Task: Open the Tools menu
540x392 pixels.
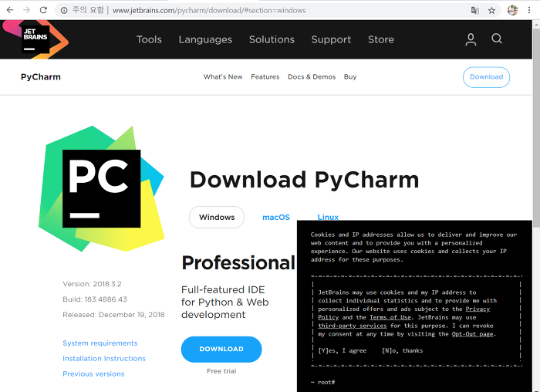Action: coord(149,39)
